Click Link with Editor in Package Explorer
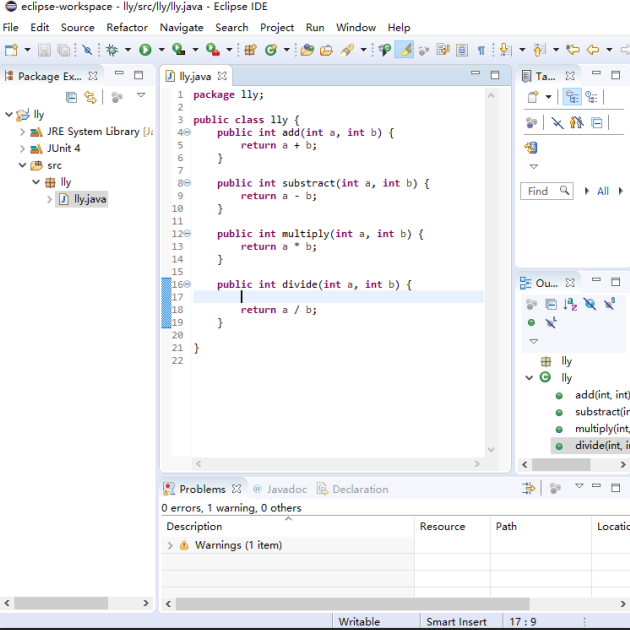 (90, 97)
